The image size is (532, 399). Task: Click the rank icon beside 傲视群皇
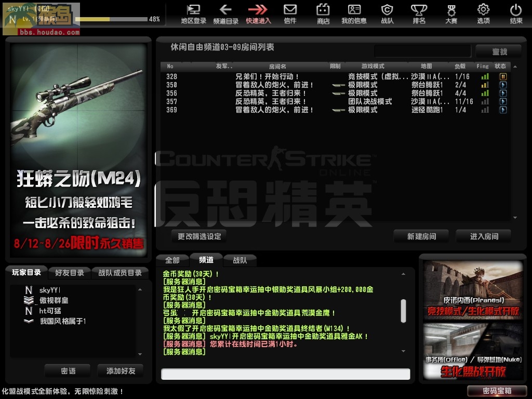(29, 300)
